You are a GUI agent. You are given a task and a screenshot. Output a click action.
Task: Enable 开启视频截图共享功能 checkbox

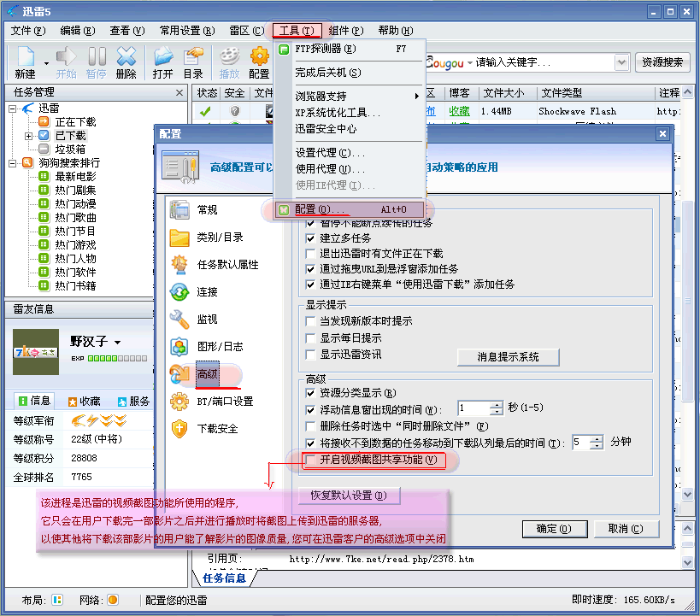pos(311,460)
